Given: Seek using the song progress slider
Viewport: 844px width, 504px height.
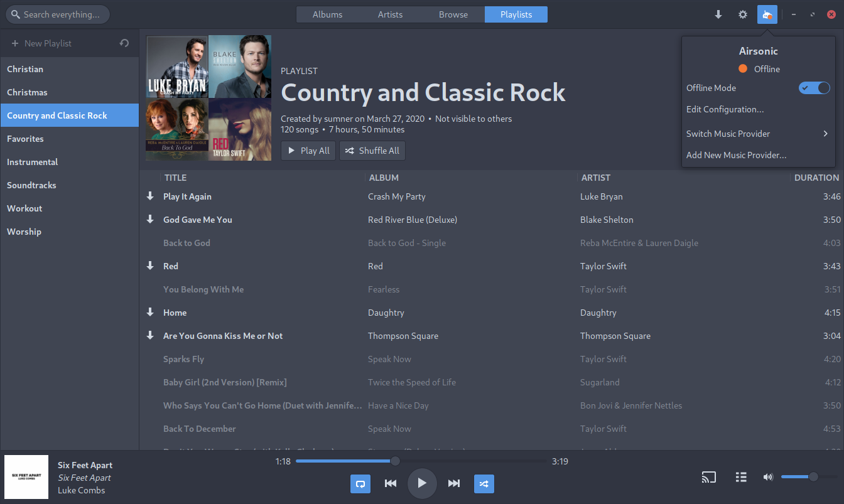Looking at the screenshot, I should pyautogui.click(x=421, y=461).
